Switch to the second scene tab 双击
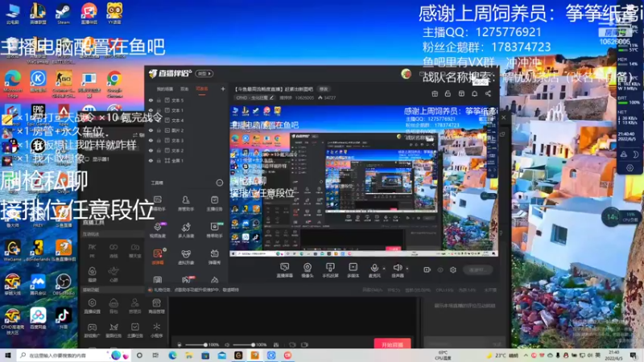 tap(184, 89)
